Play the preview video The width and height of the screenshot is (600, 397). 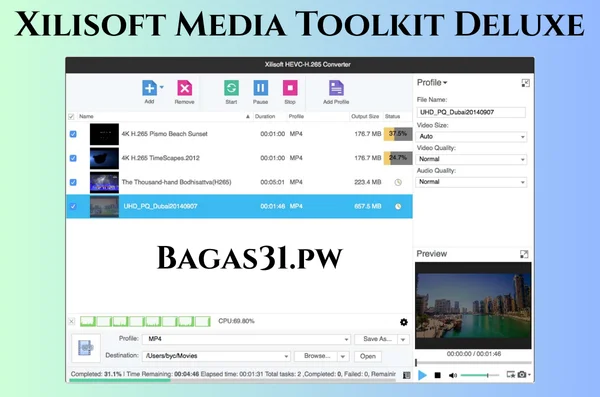422,375
